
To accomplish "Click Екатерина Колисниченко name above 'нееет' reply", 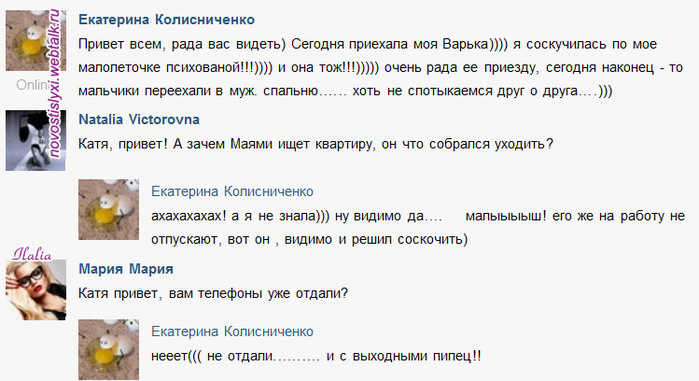I will (232, 332).
